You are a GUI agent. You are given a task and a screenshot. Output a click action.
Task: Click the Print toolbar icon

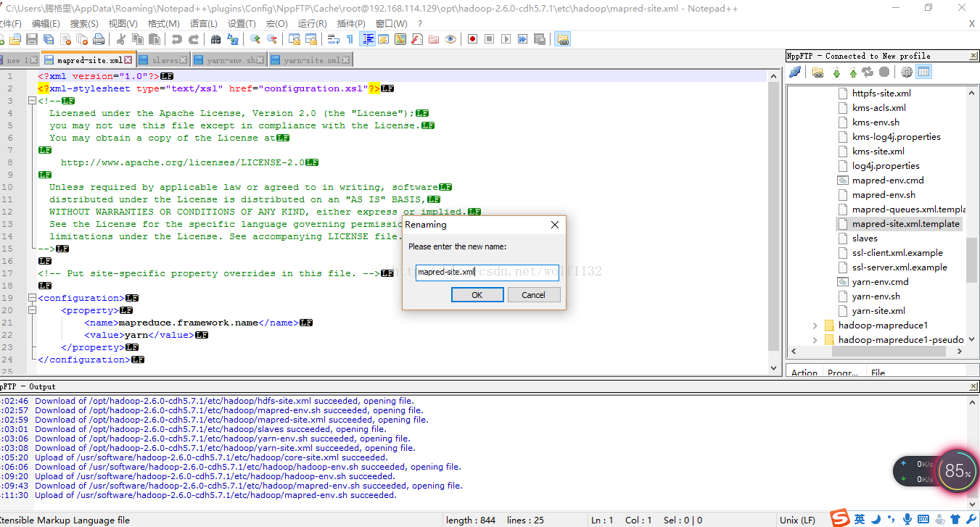click(98, 39)
